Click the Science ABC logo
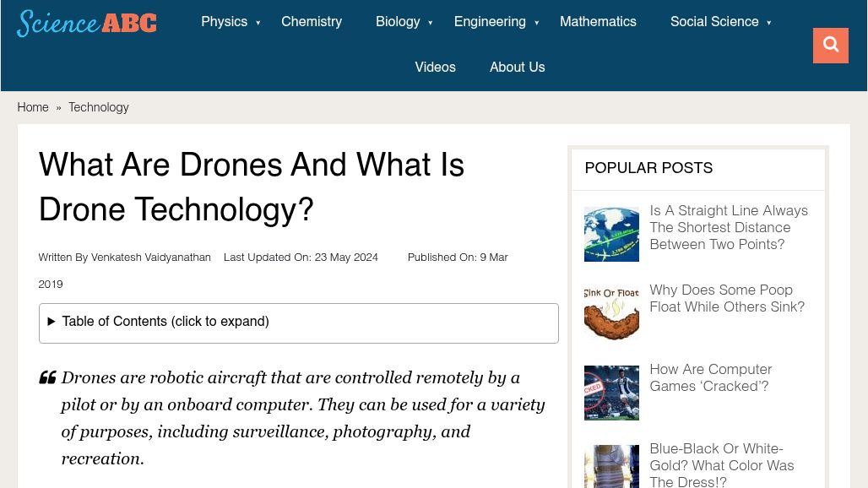 [x=85, y=23]
